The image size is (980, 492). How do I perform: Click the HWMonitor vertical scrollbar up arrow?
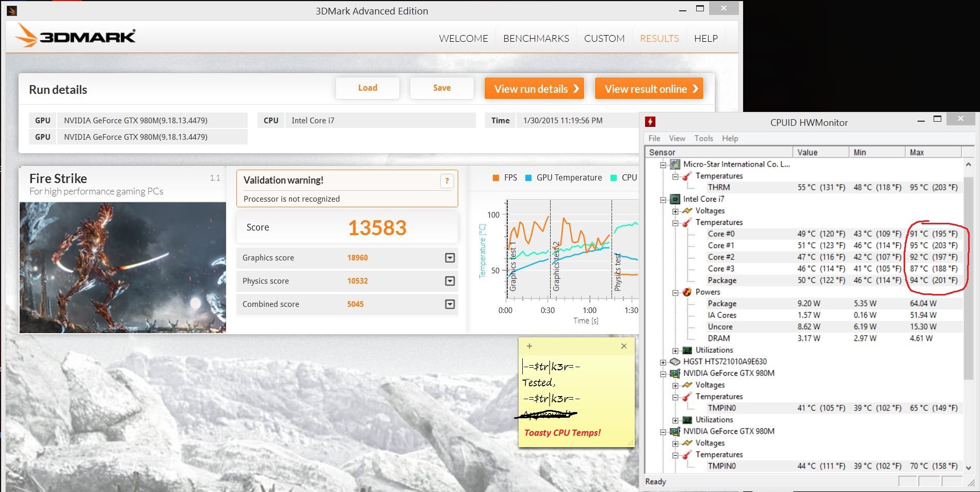[968, 165]
